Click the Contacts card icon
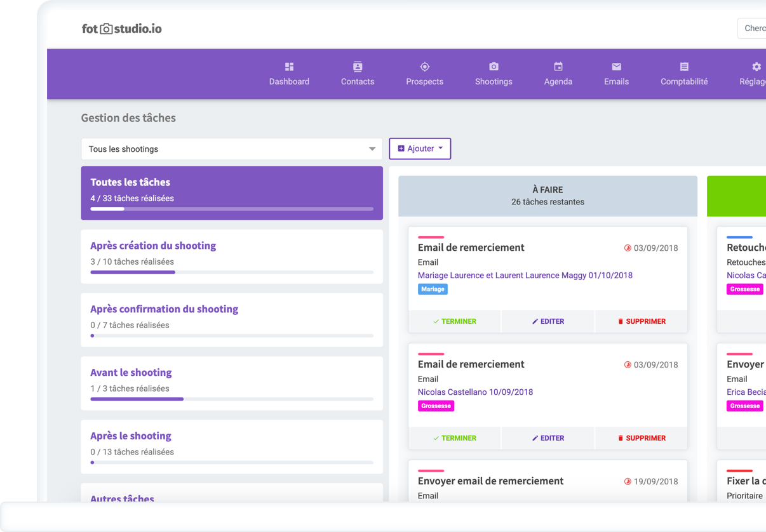766x532 pixels. coord(358,67)
